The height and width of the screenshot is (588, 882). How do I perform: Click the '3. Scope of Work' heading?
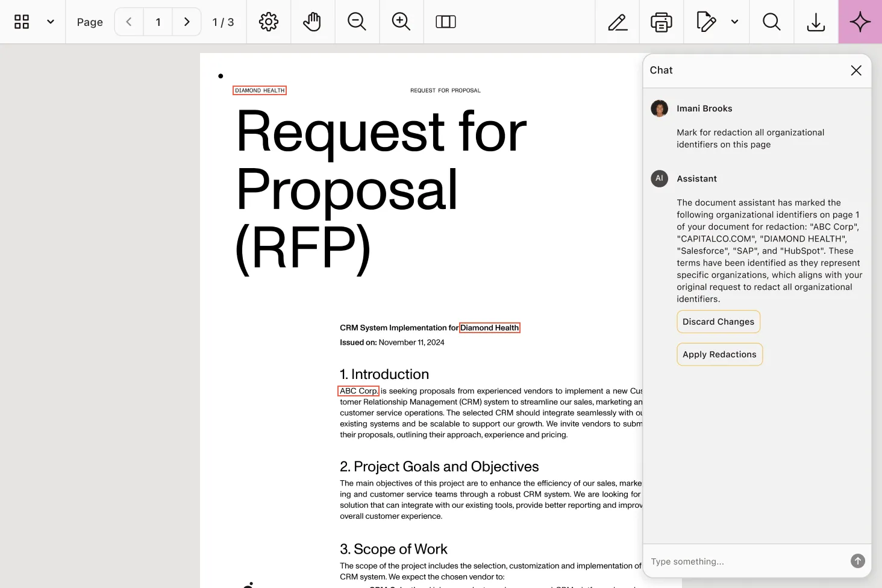(393, 549)
